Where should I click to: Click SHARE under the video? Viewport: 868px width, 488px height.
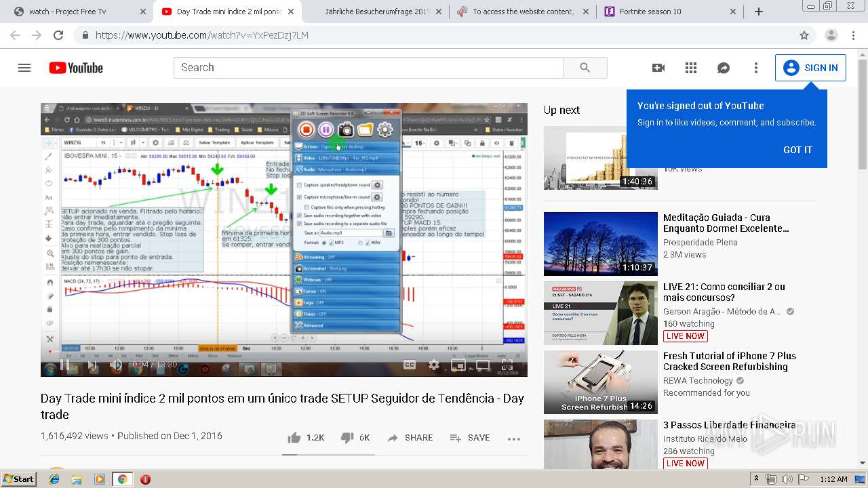click(410, 438)
